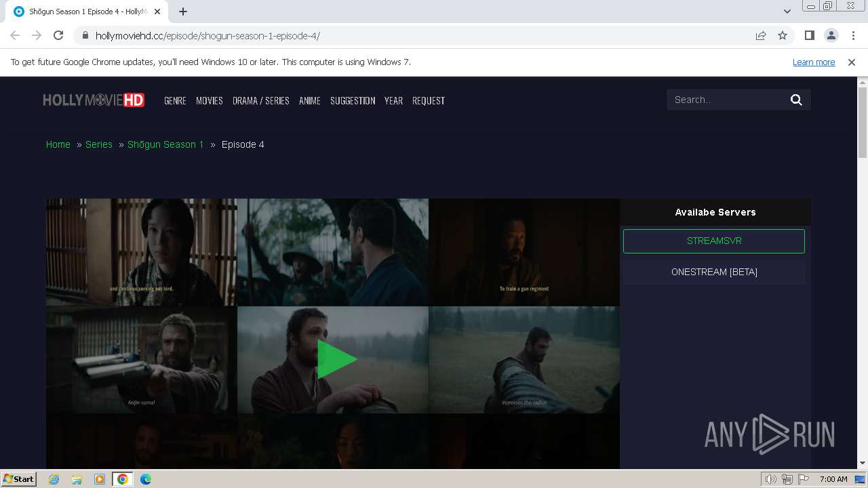
Task: Dismiss the Chrome update notification bar
Action: coord(852,62)
